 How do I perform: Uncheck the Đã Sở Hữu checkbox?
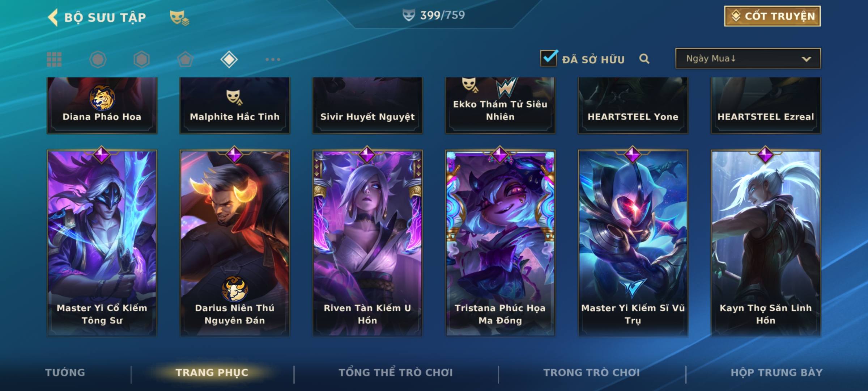pyautogui.click(x=549, y=58)
